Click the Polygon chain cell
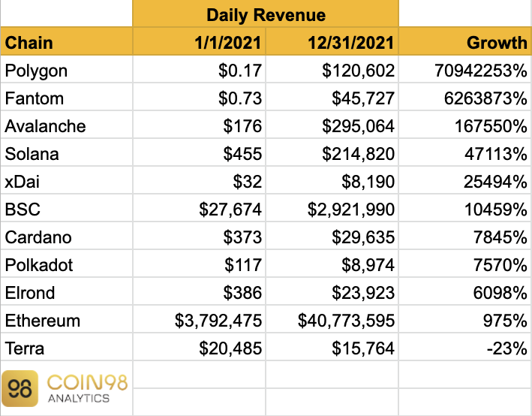 pos(67,69)
